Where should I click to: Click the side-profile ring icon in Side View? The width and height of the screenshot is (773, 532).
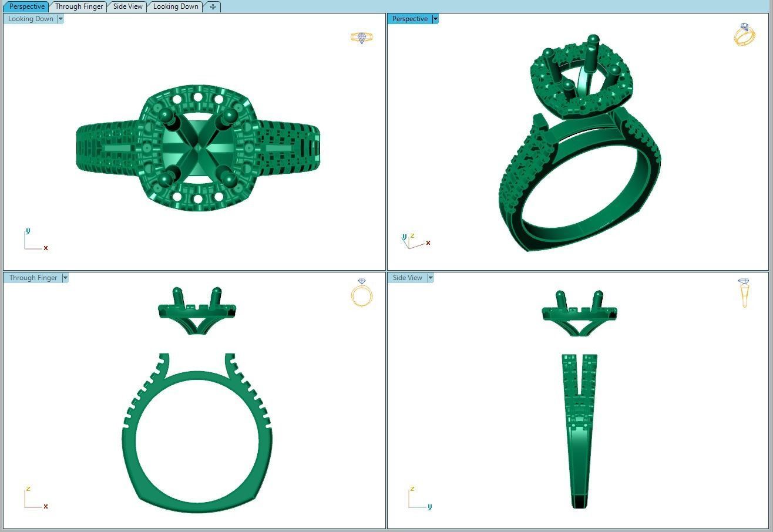click(744, 293)
